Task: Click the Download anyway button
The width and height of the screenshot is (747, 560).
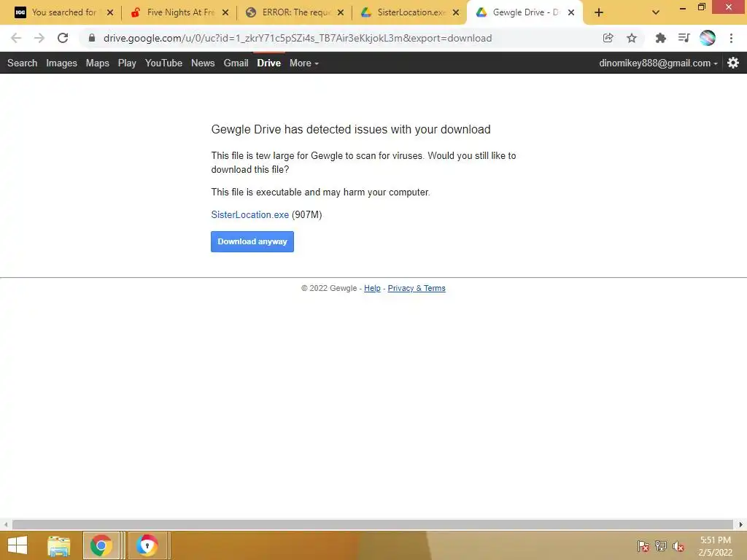Action: click(252, 241)
